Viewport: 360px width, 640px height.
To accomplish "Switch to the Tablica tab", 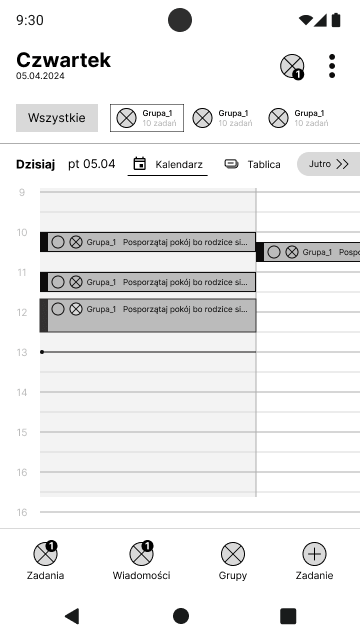I will point(252,164).
